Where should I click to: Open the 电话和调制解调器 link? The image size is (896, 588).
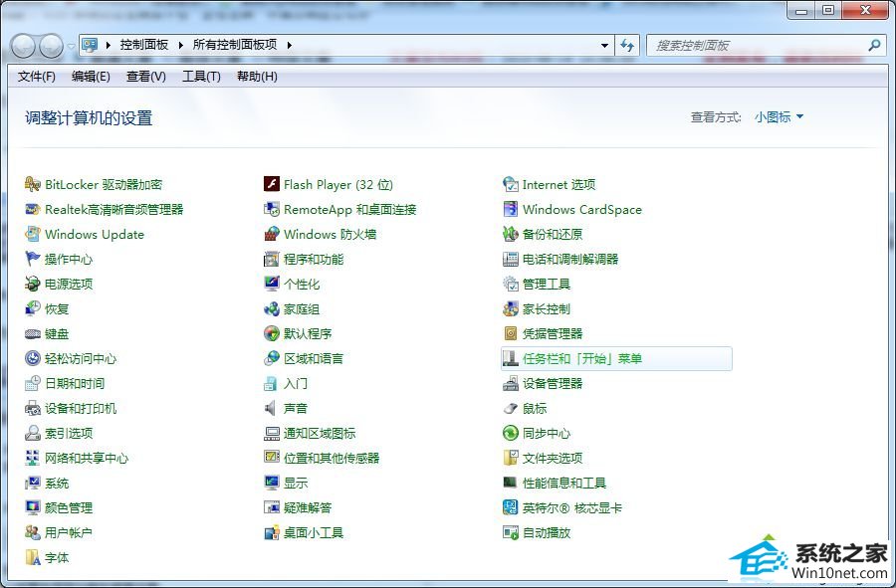[570, 259]
